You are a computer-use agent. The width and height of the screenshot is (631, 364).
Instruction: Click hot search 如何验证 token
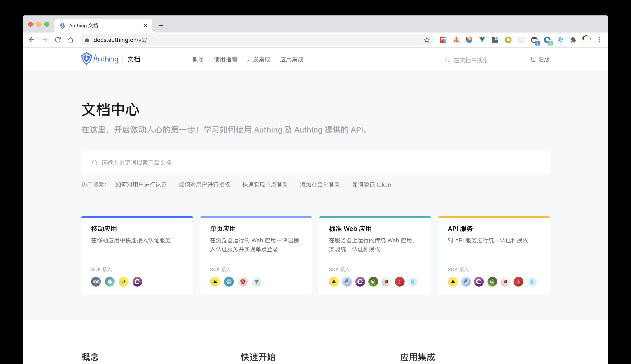371,185
